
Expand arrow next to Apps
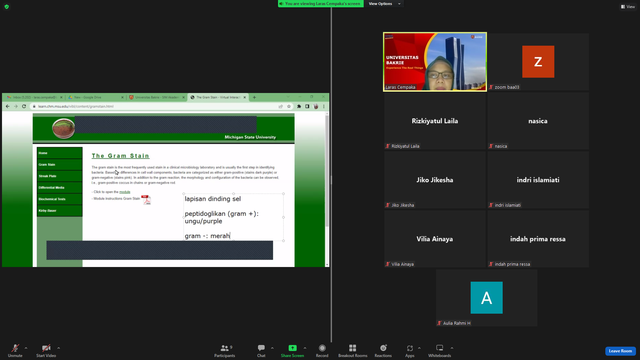[x=419, y=348]
